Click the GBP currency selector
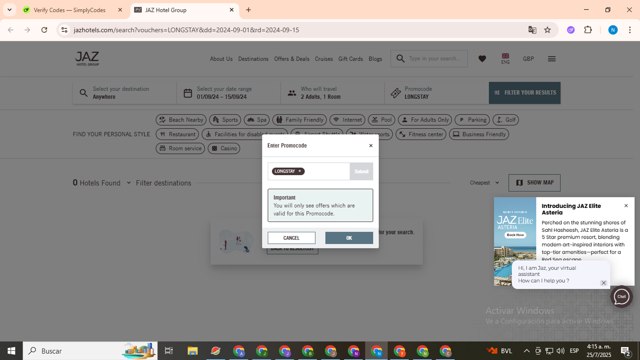The image size is (640, 360). click(x=528, y=59)
